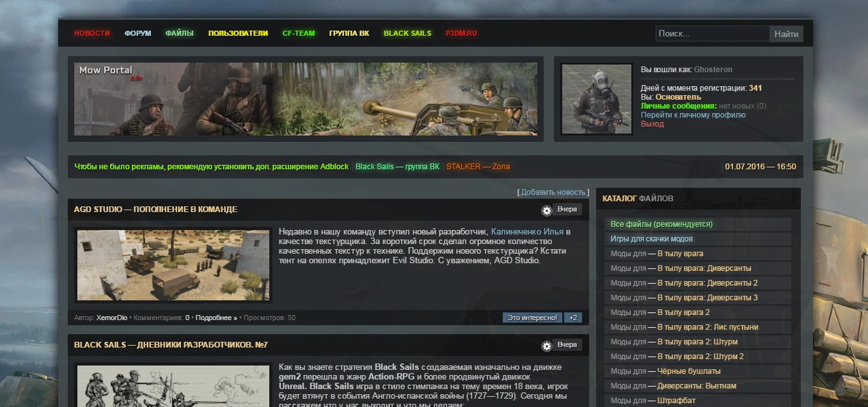Viewport: 868px width, 407px height.
Task: Open Моды для — Чёрные бушлаты
Action: click(x=698, y=371)
